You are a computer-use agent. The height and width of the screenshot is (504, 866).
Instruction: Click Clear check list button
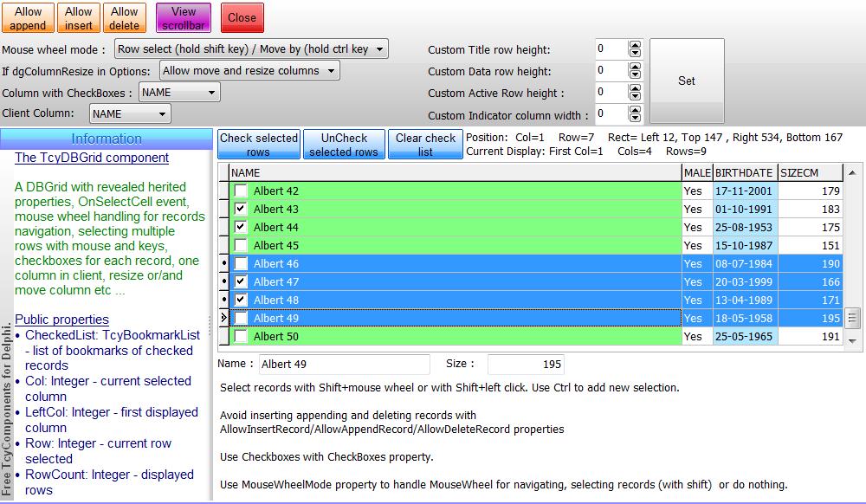425,145
